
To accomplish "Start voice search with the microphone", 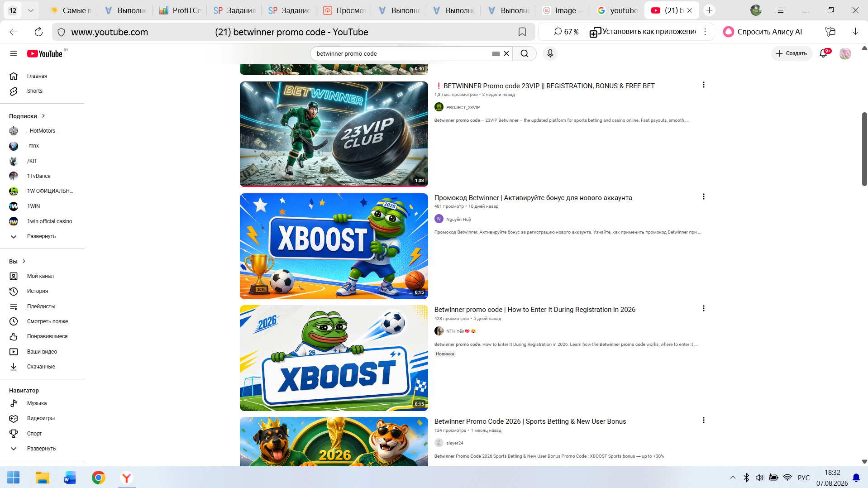I will (550, 53).
